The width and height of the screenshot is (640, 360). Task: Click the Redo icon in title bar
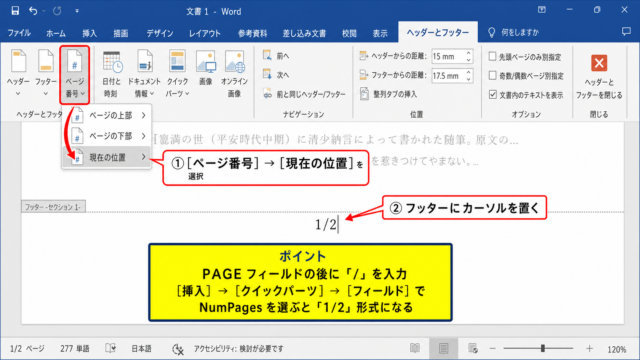pyautogui.click(x=57, y=11)
